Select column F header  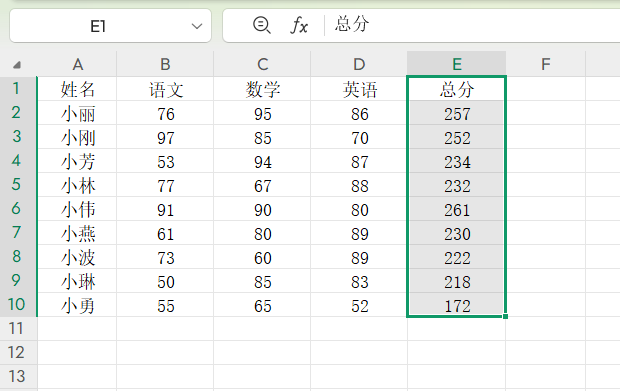546,64
